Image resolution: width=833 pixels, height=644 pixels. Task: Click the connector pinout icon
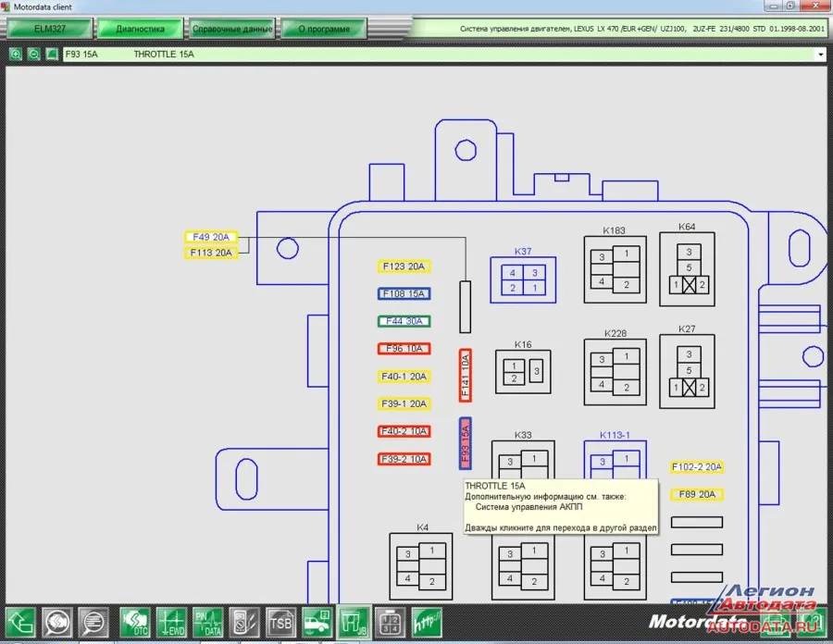[391, 622]
